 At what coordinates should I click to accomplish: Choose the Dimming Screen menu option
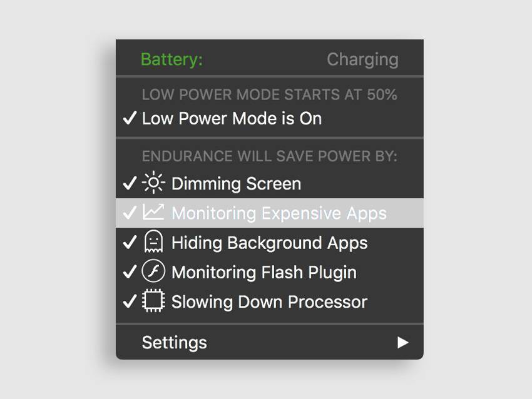(x=236, y=183)
